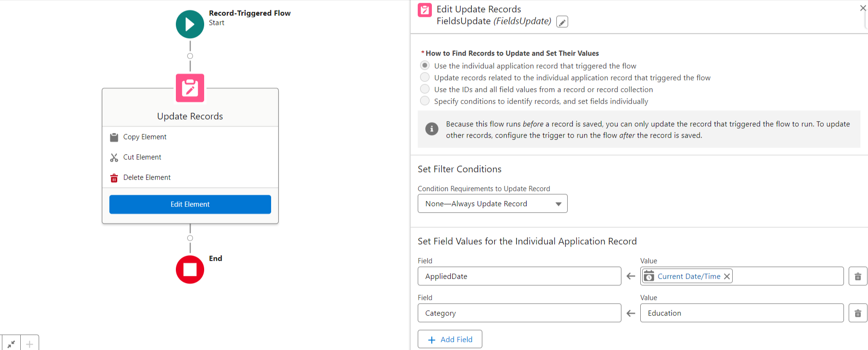Remove the Current Date/Time value pill
Viewport: 868px width, 350px height.
[727, 276]
